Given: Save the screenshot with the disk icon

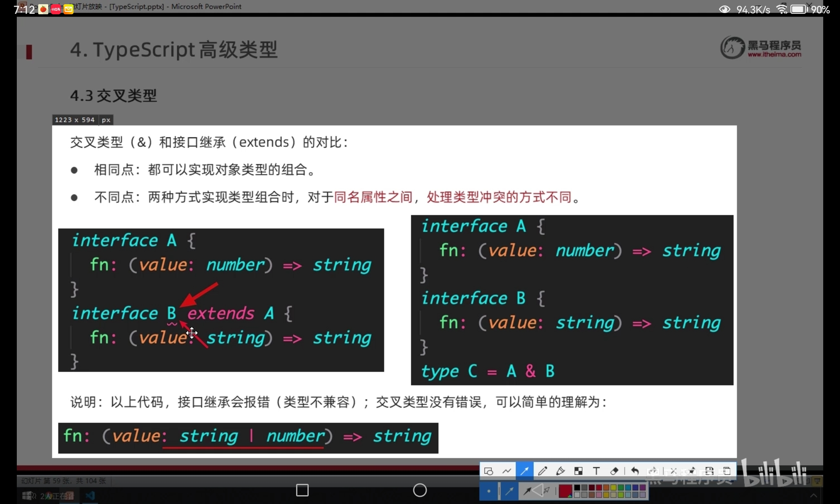Looking at the screenshot, I should (709, 471).
